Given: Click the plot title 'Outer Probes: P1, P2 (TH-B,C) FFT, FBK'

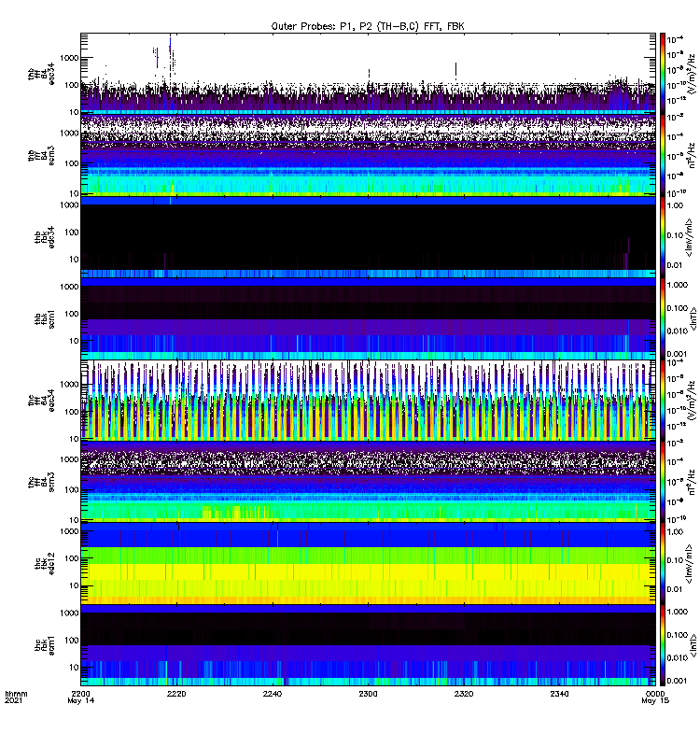Looking at the screenshot, I should (x=368, y=26).
